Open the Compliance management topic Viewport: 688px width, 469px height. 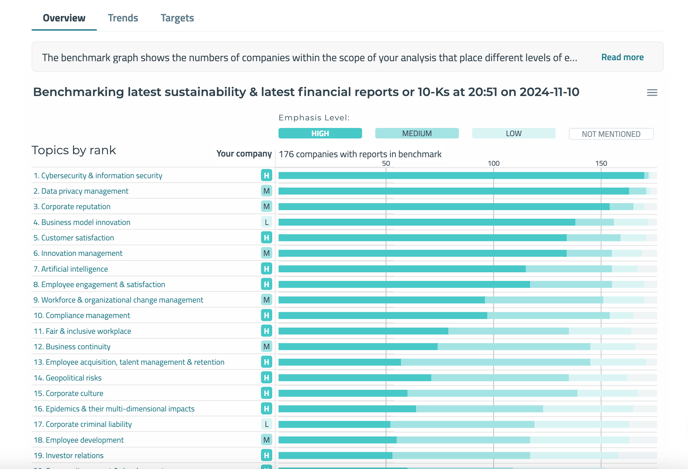pyautogui.click(x=82, y=315)
